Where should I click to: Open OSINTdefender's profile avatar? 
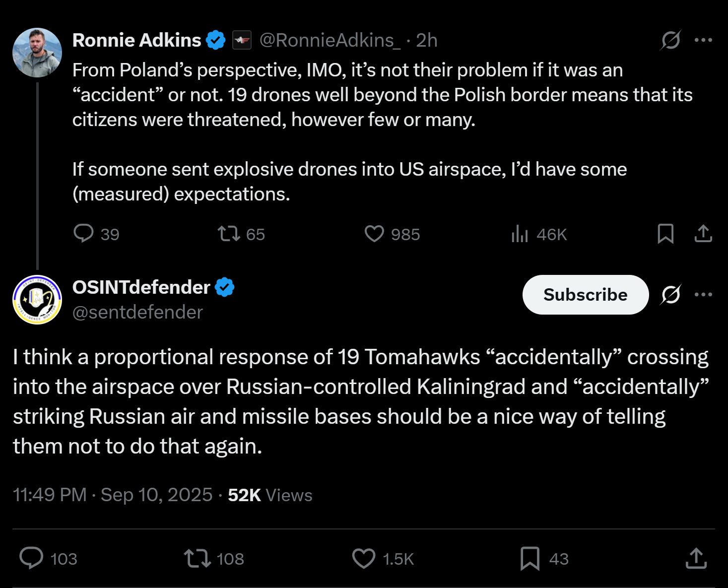37,300
